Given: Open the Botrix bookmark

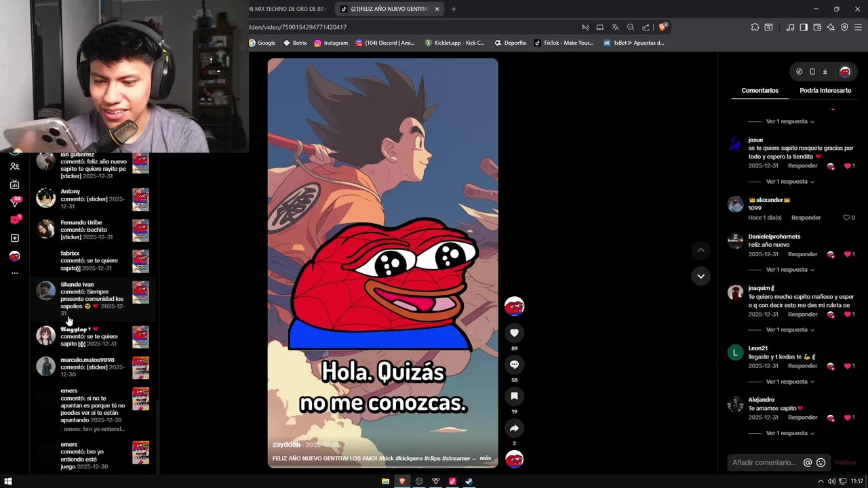Looking at the screenshot, I should click(x=295, y=43).
